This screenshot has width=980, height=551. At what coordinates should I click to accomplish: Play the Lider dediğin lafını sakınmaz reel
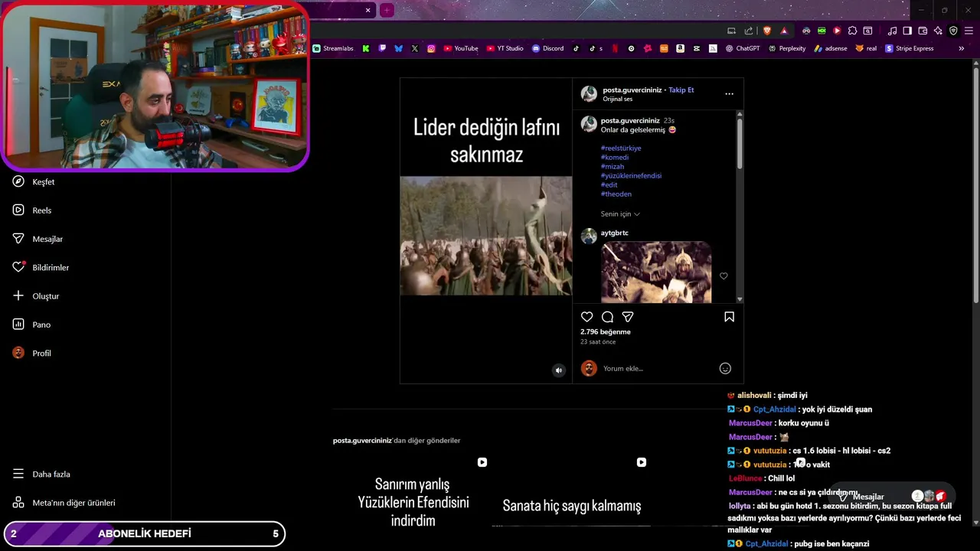coord(485,230)
